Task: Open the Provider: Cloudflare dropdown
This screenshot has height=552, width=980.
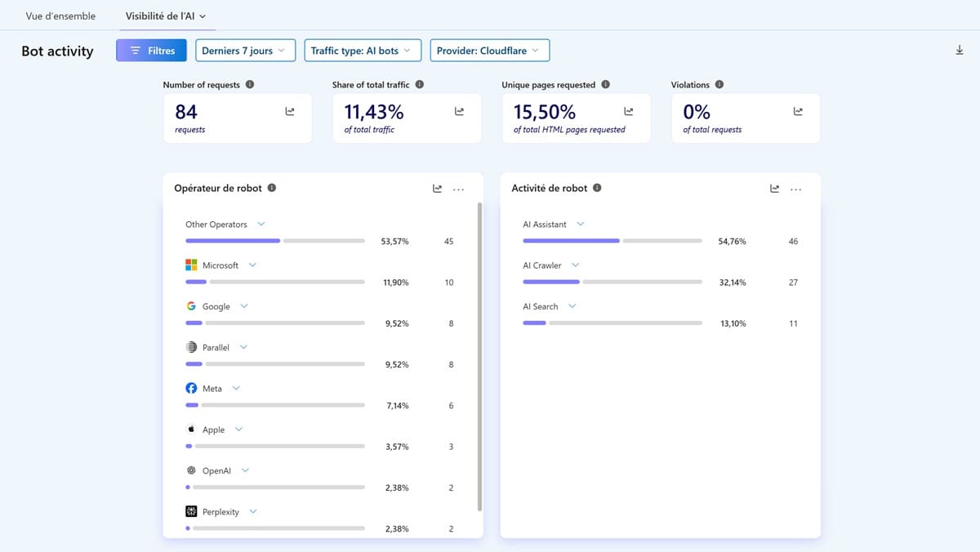Action: pos(490,51)
